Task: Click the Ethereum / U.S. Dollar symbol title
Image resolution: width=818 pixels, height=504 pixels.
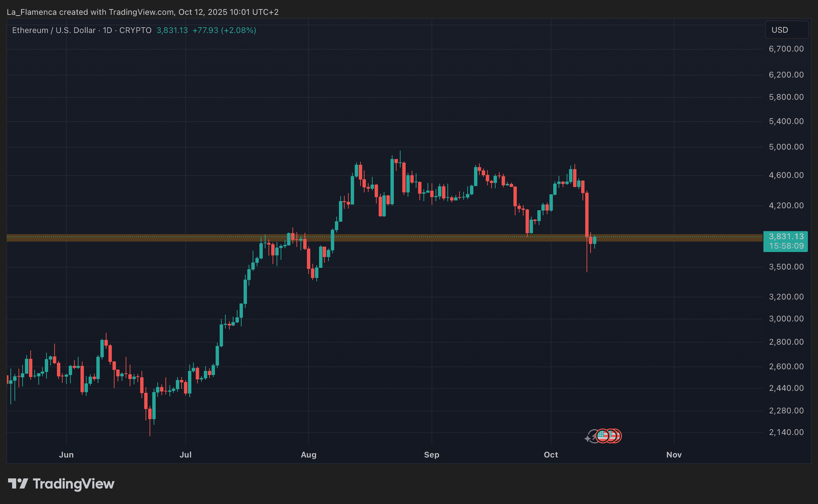Action: (54, 30)
